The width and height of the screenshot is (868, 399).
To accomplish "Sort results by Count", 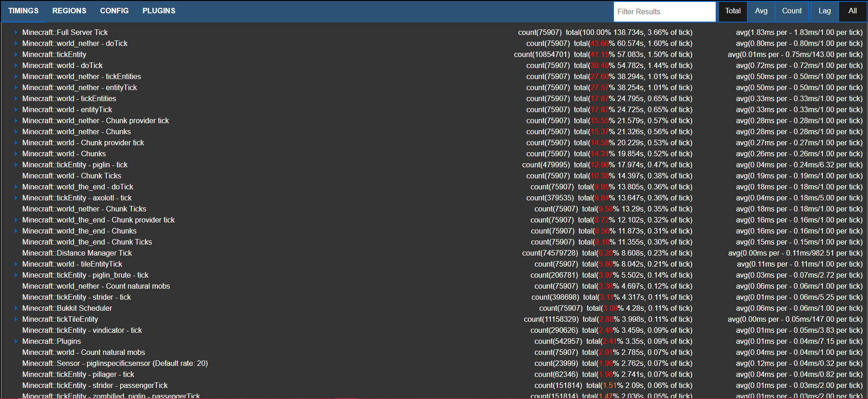I will click(x=792, y=11).
